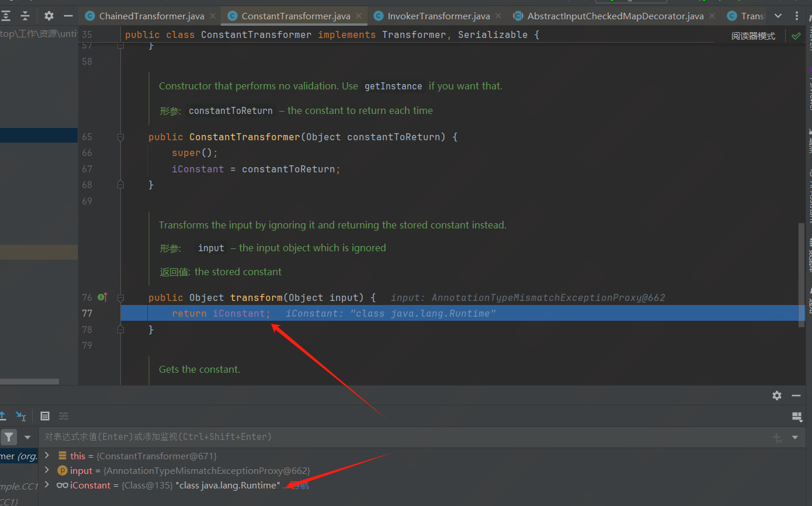
Task: Close the ChainedTransformer.java tab
Action: click(212, 16)
